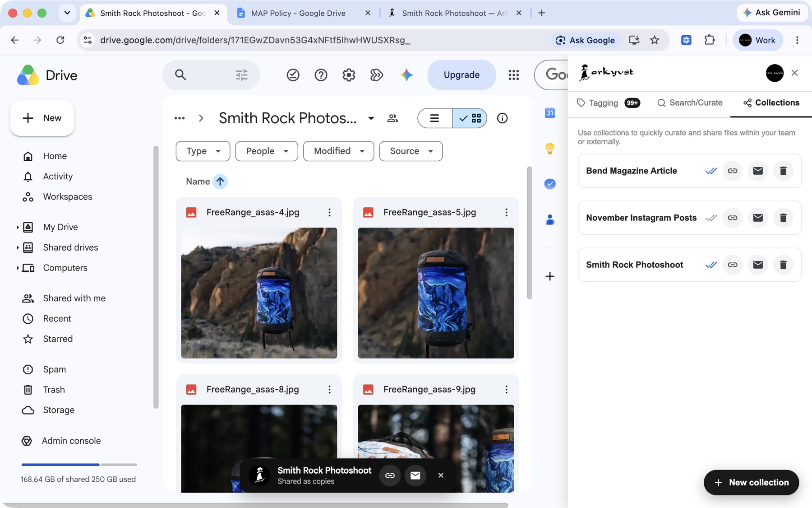Open Google Calendar side panel
This screenshot has width=812, height=508.
pyautogui.click(x=549, y=113)
